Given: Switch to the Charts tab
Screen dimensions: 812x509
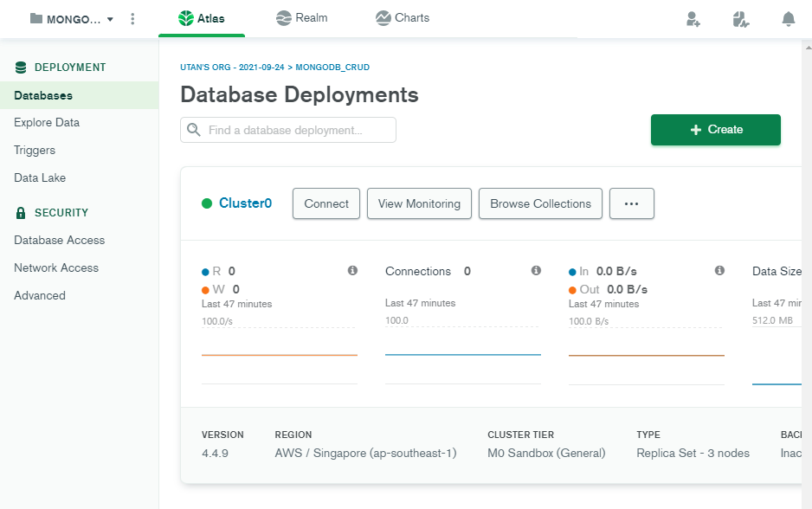Looking at the screenshot, I should click(403, 18).
